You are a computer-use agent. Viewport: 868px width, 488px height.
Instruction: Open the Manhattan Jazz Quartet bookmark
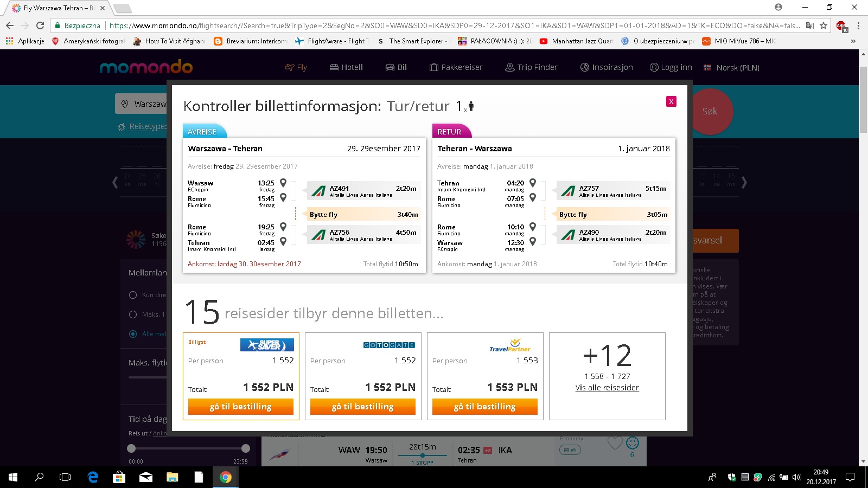[x=577, y=41]
